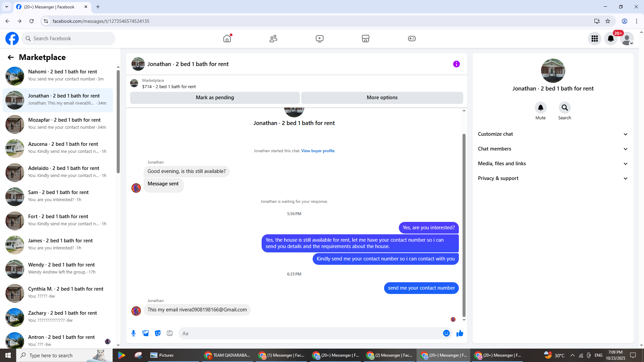The width and height of the screenshot is (644, 362).
Task: Open the Marketplace icon in top navigation
Action: [366, 39]
